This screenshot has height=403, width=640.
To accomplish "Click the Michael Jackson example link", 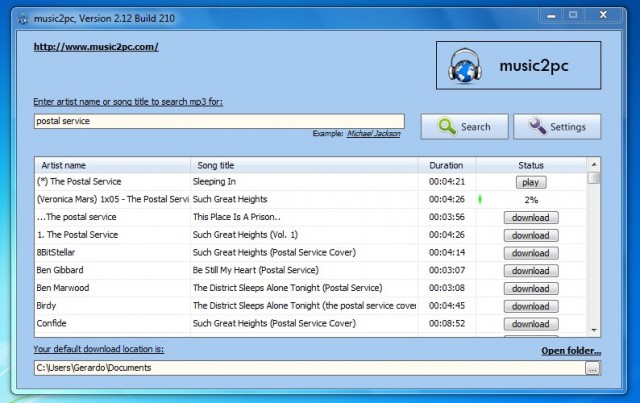I will [373, 134].
